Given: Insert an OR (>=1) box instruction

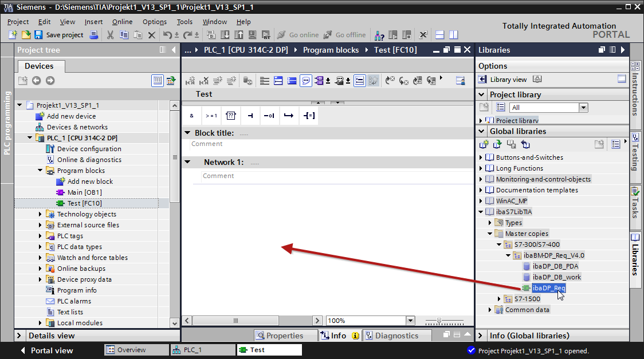Looking at the screenshot, I should [x=211, y=116].
